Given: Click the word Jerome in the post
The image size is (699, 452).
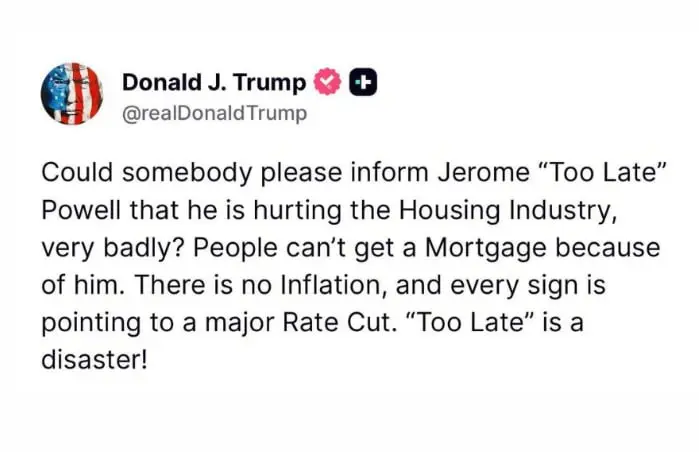Looking at the screenshot, I should pyautogui.click(x=483, y=173).
